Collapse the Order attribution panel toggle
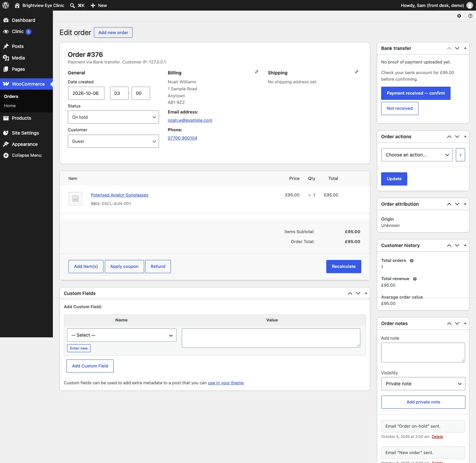Image resolution: width=476 pixels, height=463 pixels. (465, 204)
